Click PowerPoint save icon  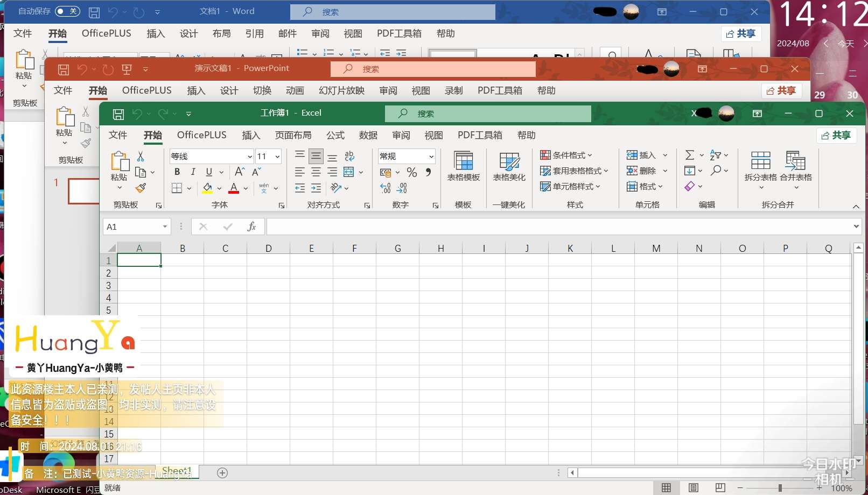64,69
